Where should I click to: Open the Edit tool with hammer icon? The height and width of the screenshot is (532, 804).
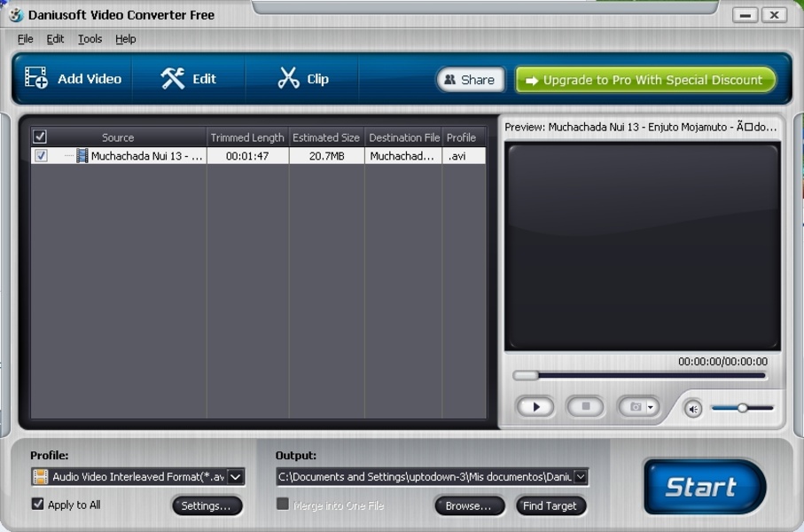click(188, 79)
